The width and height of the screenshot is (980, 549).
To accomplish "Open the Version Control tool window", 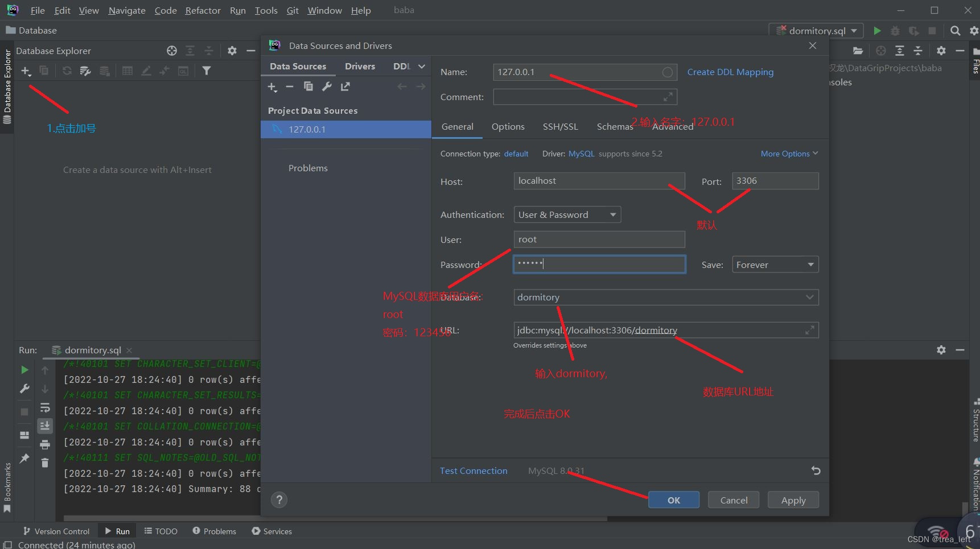I will [x=56, y=531].
